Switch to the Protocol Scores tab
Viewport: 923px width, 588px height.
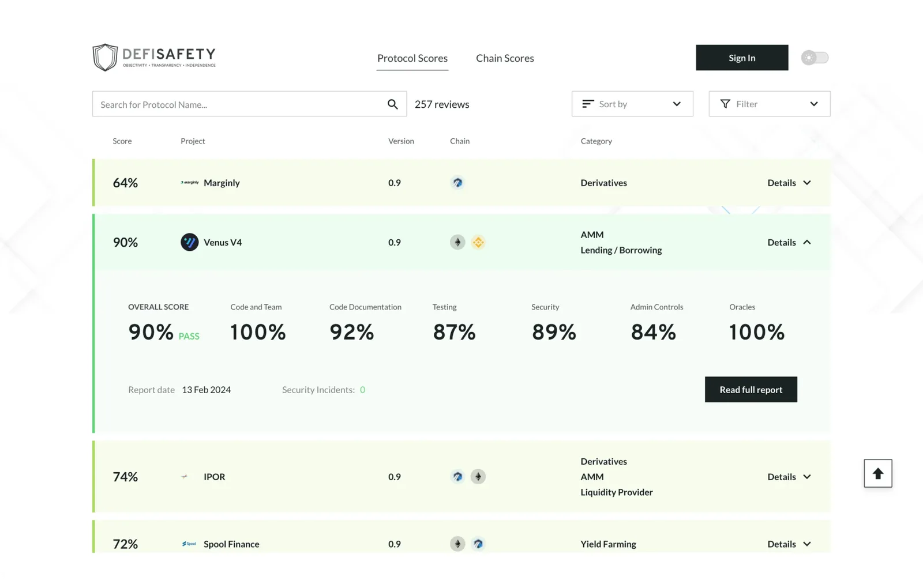coord(412,58)
